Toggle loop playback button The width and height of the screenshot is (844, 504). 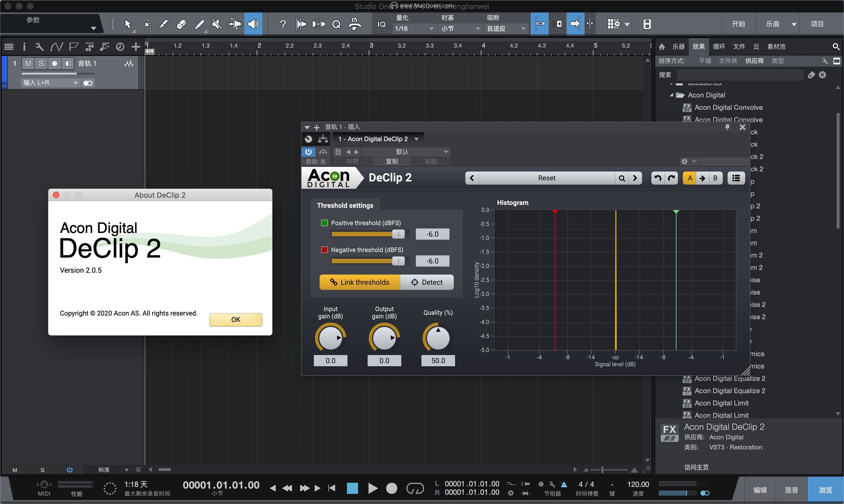click(415, 488)
